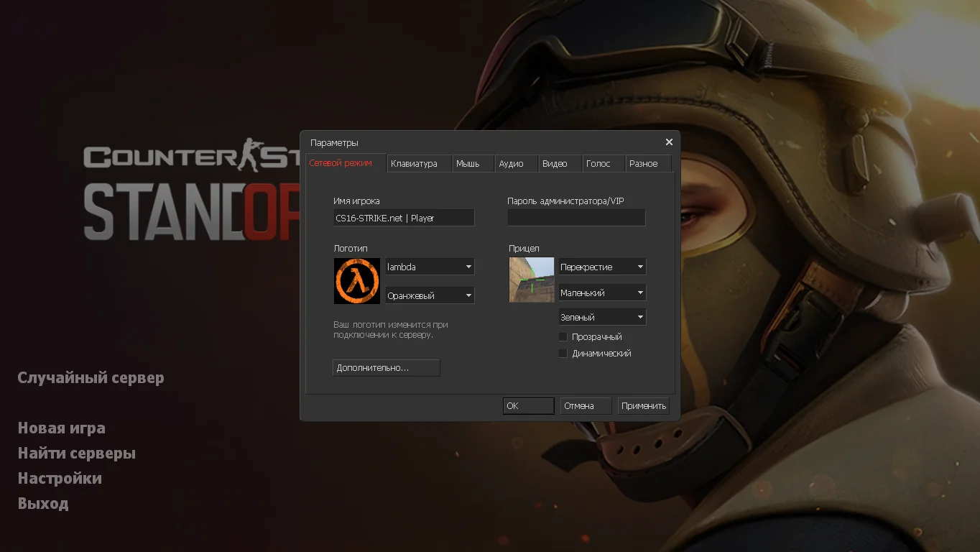Focus the Пароль администратора/VIP field
Image resolution: width=980 pixels, height=552 pixels.
(576, 218)
